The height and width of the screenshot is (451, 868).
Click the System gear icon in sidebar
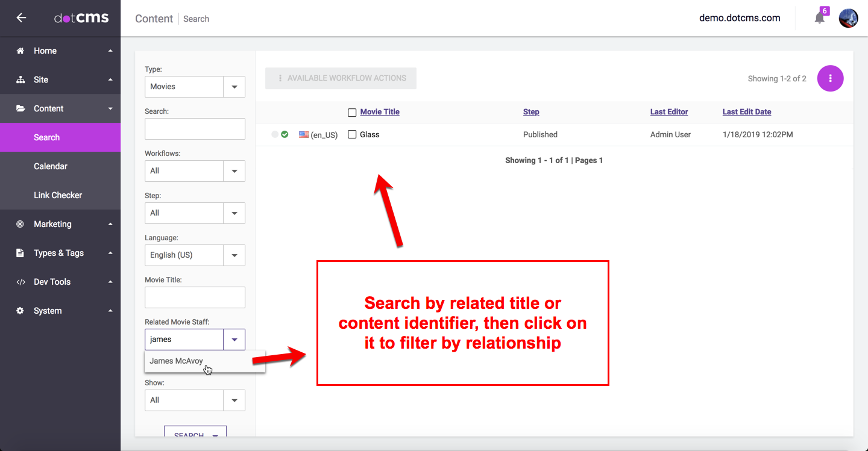click(20, 311)
